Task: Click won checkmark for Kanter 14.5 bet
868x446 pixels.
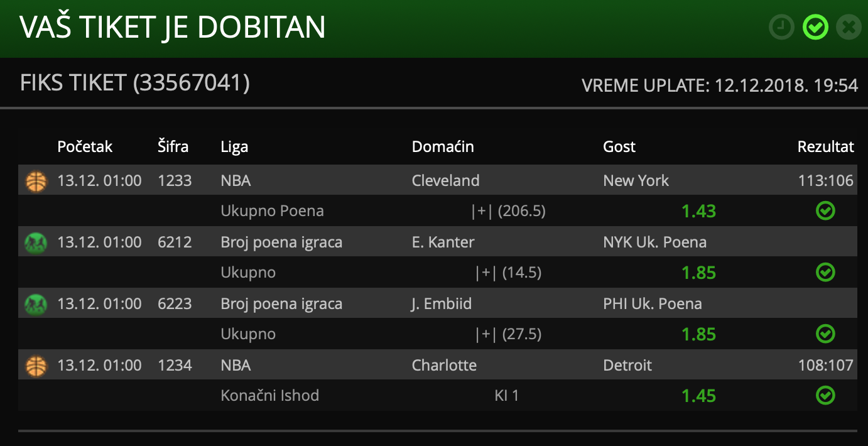Action: click(x=825, y=273)
